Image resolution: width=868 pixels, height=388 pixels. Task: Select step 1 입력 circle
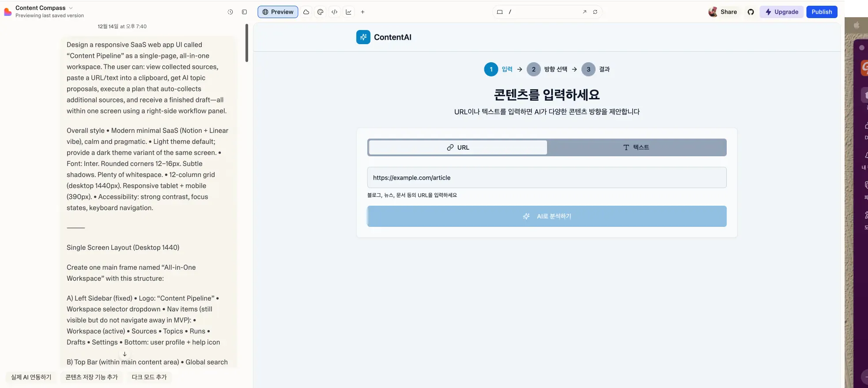tap(491, 69)
